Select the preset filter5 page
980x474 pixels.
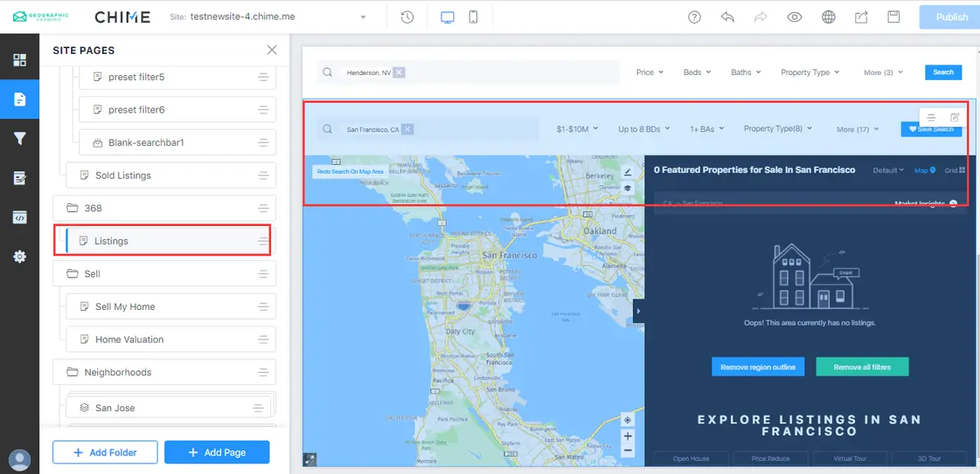[177, 77]
